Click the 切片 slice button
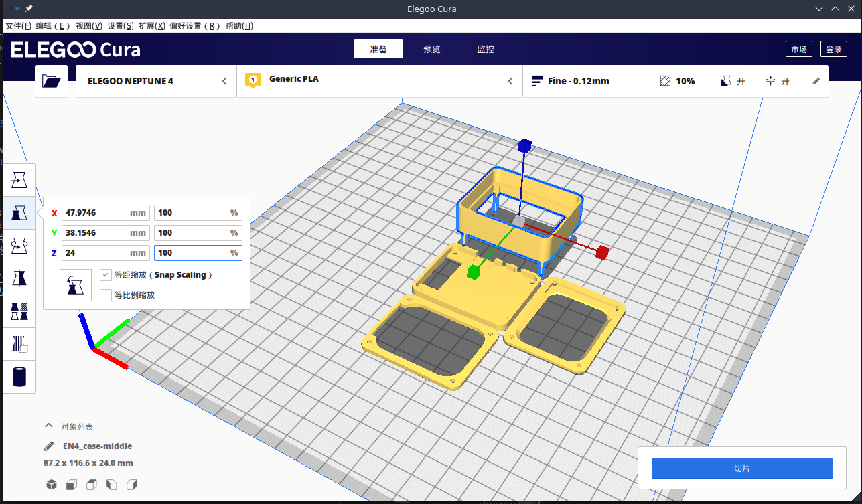 pyautogui.click(x=742, y=469)
